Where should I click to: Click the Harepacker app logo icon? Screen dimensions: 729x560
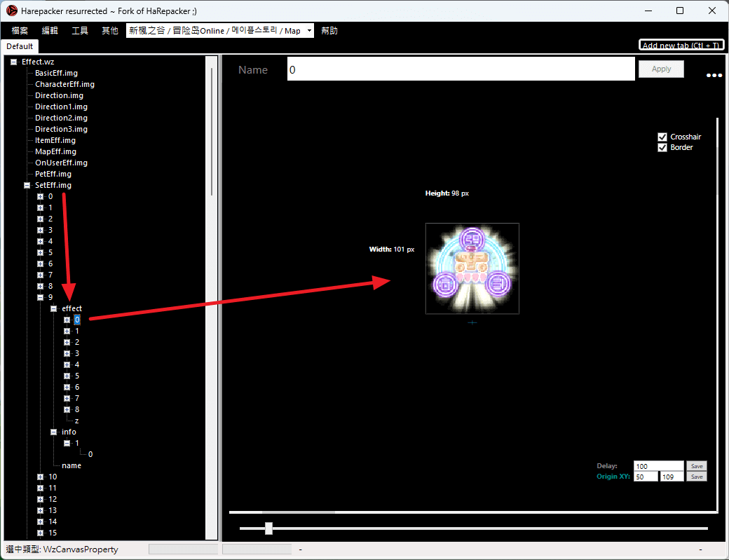pyautogui.click(x=12, y=11)
